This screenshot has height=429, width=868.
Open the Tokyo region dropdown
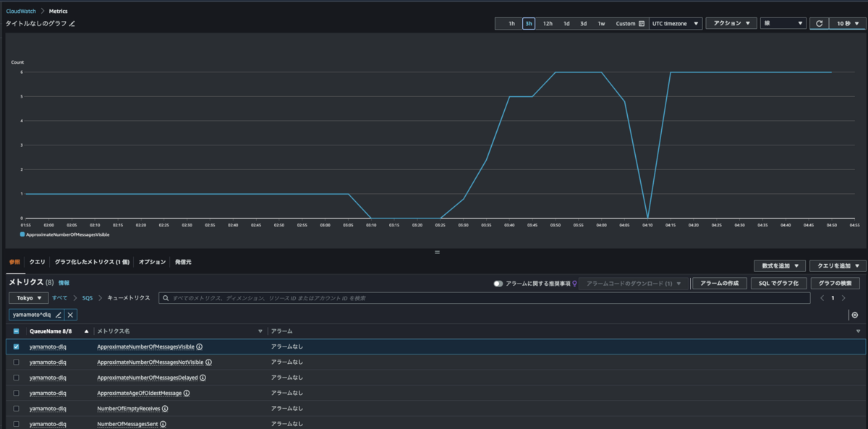click(x=28, y=298)
